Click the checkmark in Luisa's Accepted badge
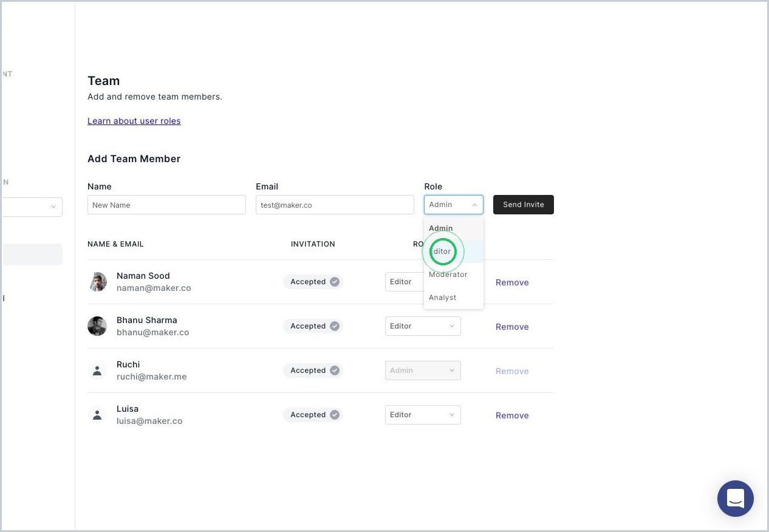 click(x=335, y=415)
